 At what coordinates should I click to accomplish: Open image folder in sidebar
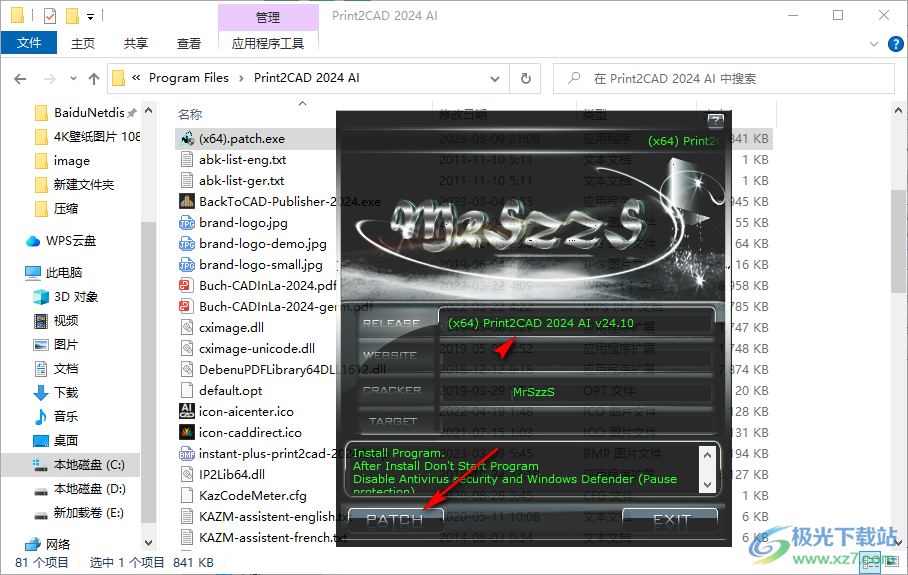(63, 160)
